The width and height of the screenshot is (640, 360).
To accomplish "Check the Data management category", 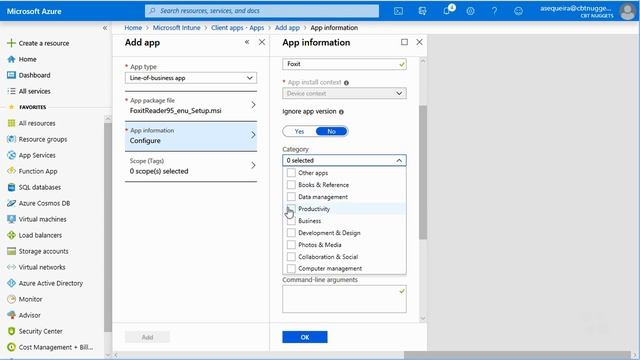I will [291, 197].
